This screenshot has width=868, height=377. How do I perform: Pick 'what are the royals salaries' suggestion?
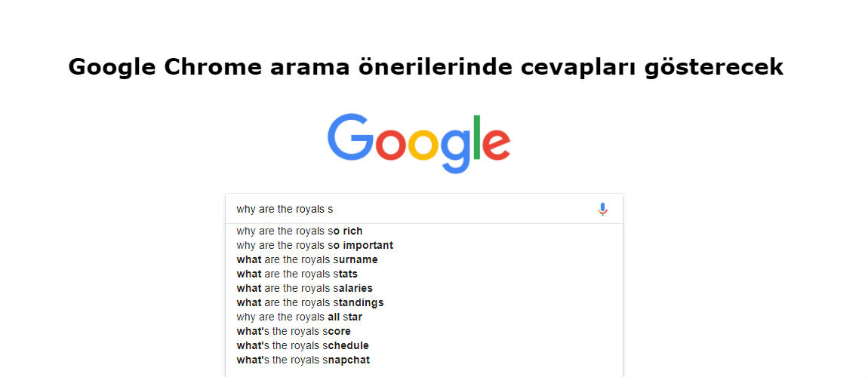[x=304, y=289]
